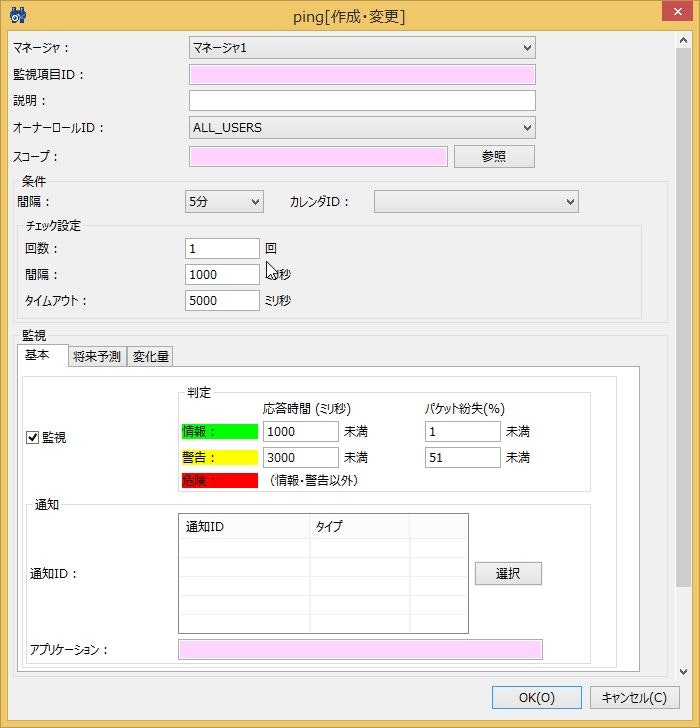Edit 情報 response time field 1000

coord(300,431)
